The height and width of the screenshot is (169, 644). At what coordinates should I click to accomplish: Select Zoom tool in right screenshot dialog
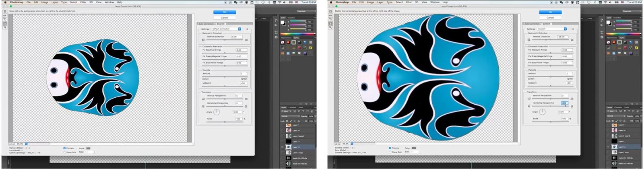click(x=330, y=27)
